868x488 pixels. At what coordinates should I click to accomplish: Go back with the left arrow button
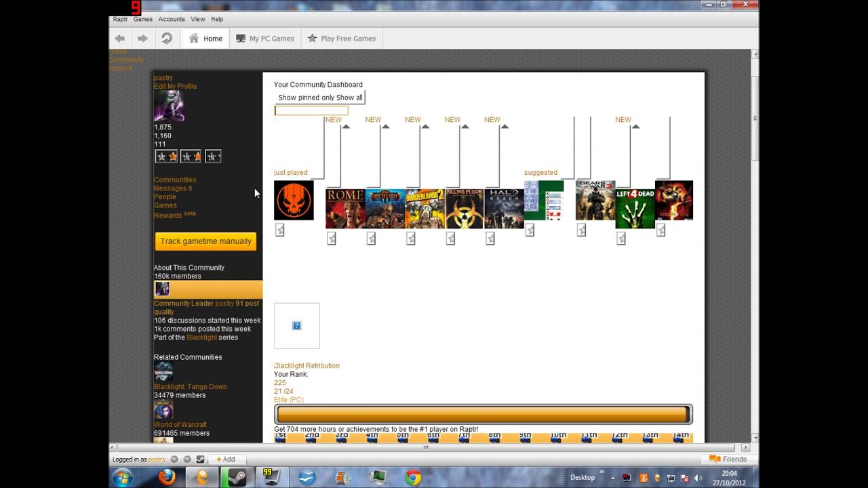coord(119,39)
